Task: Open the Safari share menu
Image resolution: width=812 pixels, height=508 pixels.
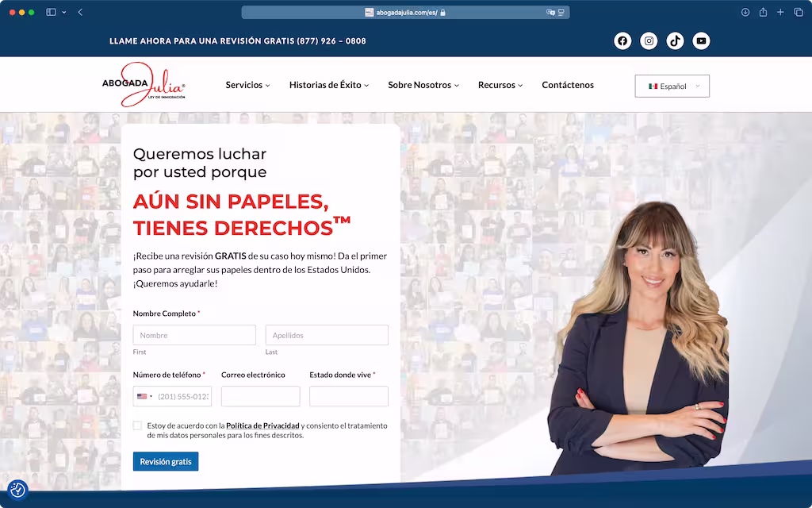Action: click(x=763, y=13)
